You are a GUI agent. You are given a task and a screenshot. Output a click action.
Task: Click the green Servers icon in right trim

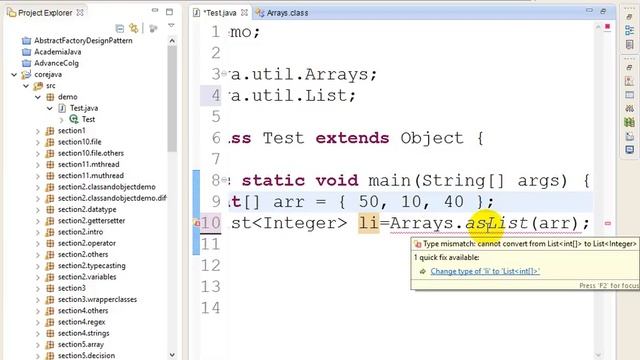[x=629, y=122]
